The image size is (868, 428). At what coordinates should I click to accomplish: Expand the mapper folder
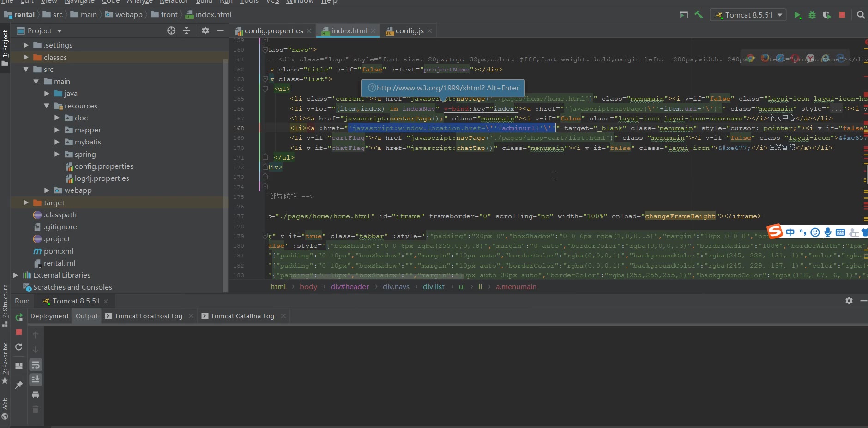tap(57, 130)
